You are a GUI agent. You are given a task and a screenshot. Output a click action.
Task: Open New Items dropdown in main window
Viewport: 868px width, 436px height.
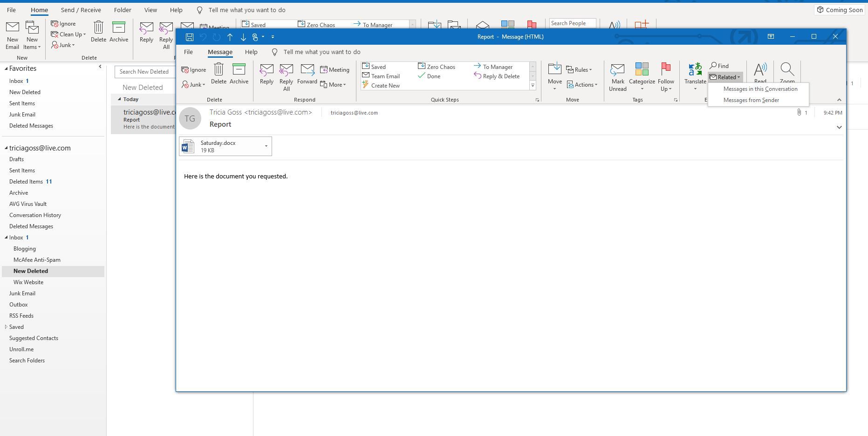click(x=32, y=35)
